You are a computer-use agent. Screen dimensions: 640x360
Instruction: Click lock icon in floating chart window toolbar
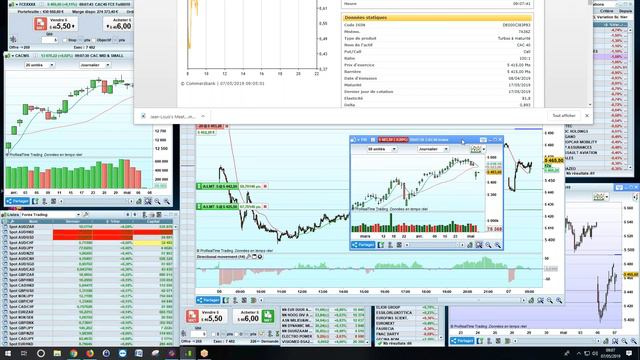(x=470, y=245)
